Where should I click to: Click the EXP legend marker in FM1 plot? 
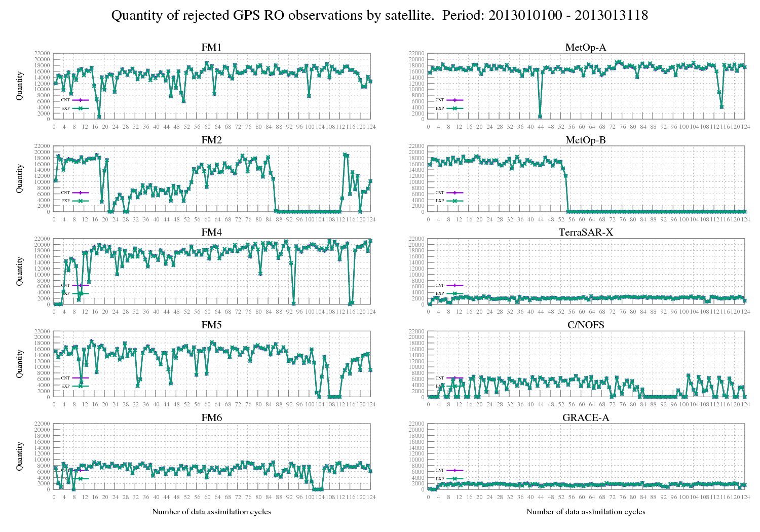pos(81,108)
